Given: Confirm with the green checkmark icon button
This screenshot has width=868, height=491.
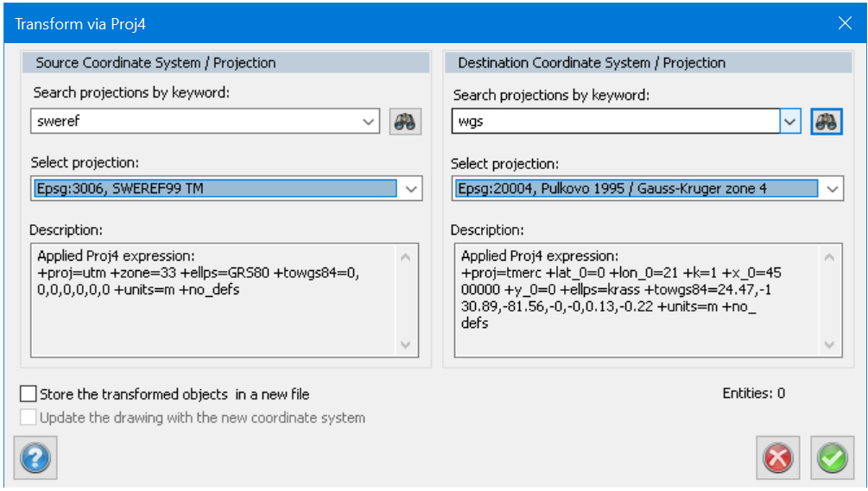Looking at the screenshot, I should [832, 457].
